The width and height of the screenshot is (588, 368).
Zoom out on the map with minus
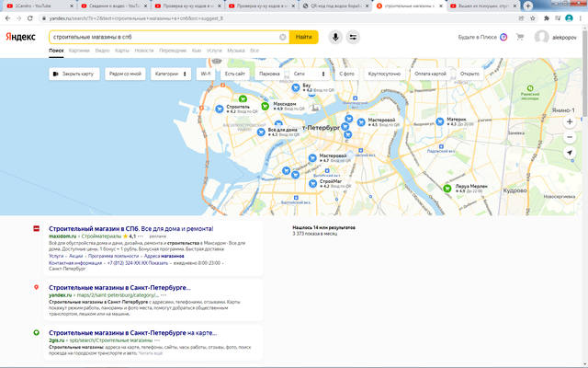click(570, 137)
